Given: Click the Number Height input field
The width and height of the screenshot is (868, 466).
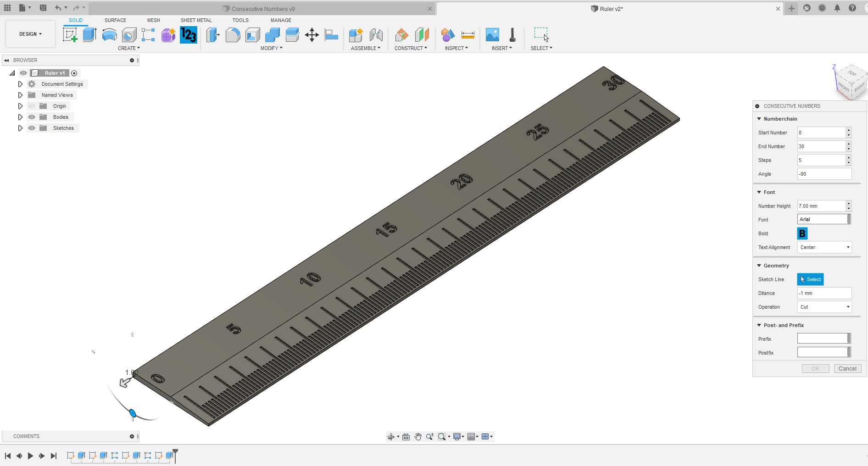Looking at the screenshot, I should [x=821, y=206].
